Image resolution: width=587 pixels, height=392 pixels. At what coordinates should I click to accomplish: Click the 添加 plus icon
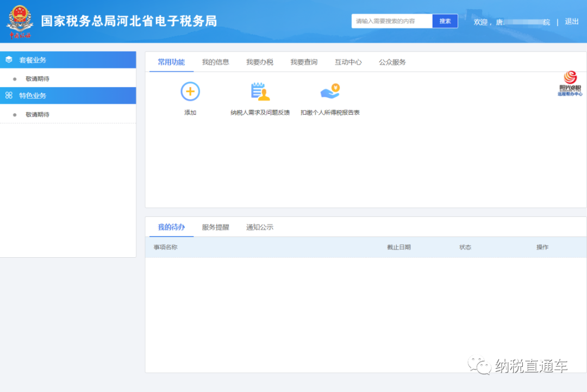(190, 91)
